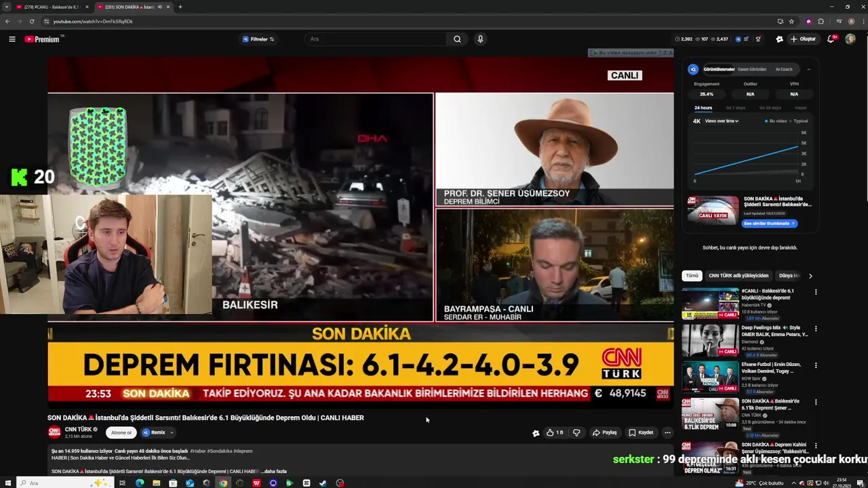Select the Tümü filter chip
The height and width of the screenshot is (488, 868).
click(692, 276)
